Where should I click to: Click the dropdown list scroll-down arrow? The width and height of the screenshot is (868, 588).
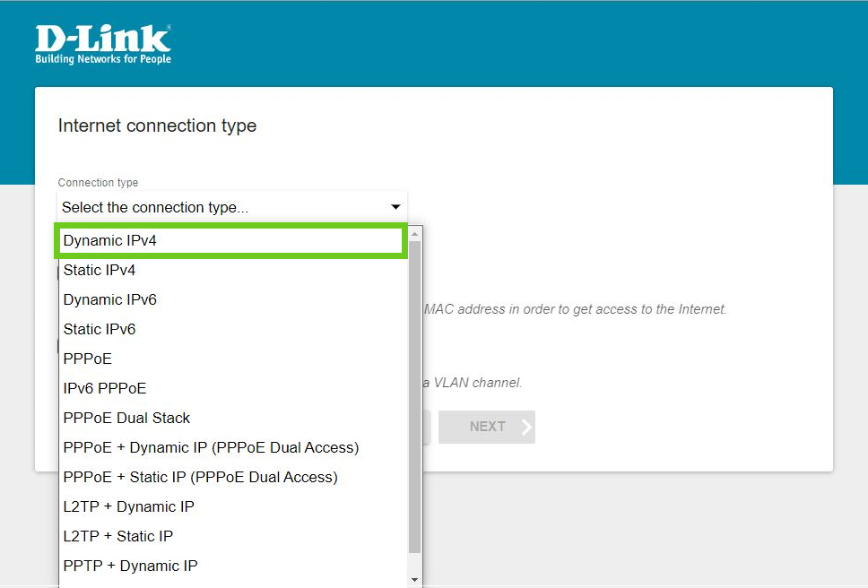click(414, 580)
